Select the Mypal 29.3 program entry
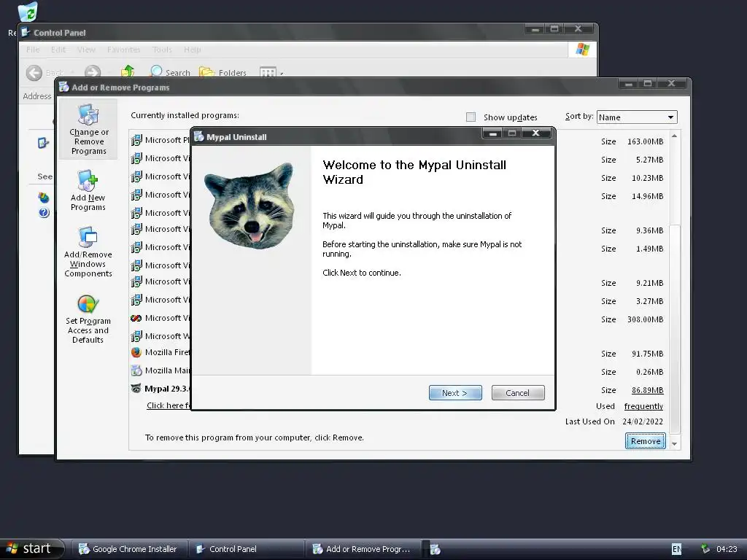Image resolution: width=747 pixels, height=560 pixels. (167, 389)
